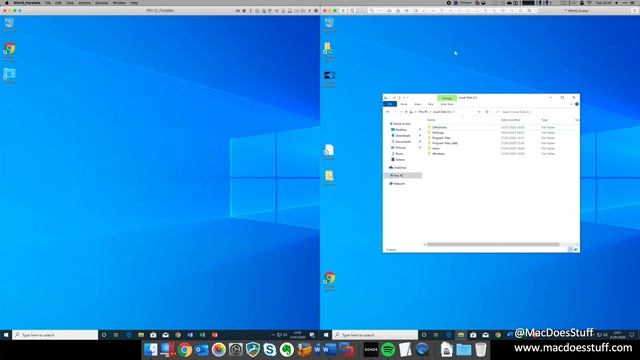The image size is (640, 360).
Task: Click the Up arrow in Explorer
Action: click(x=406, y=111)
